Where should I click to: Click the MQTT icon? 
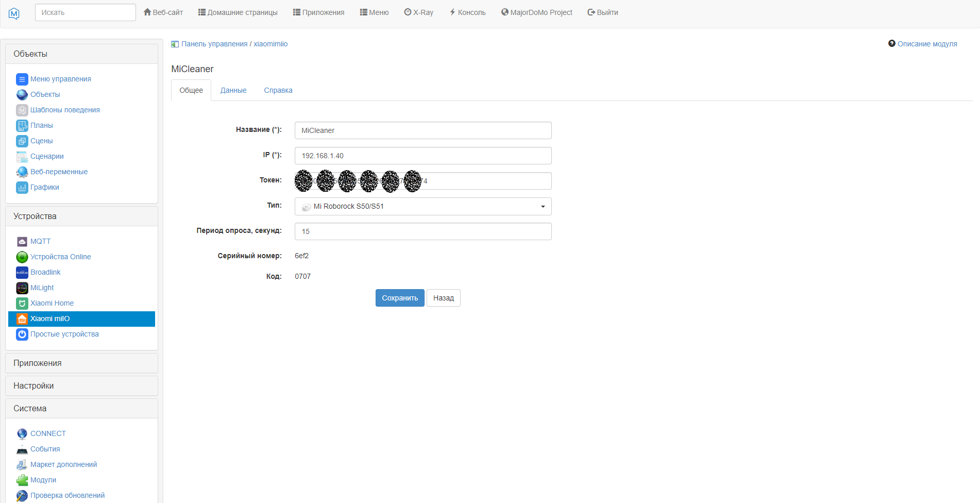(x=22, y=242)
